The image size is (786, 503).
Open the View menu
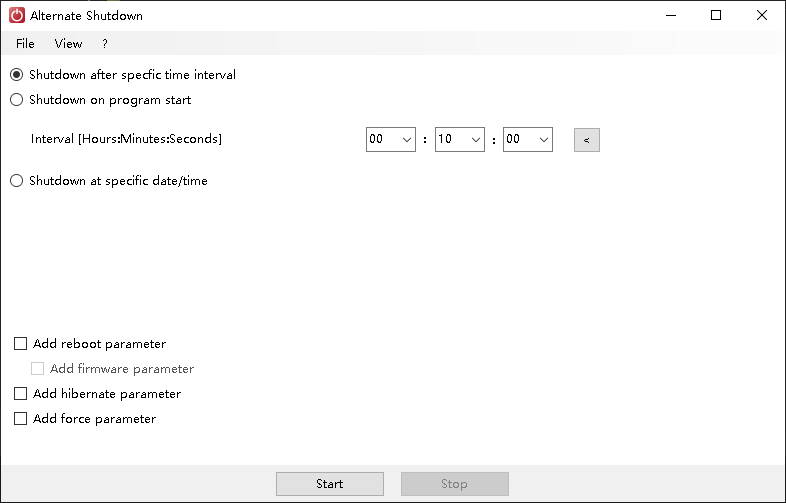pyautogui.click(x=69, y=44)
